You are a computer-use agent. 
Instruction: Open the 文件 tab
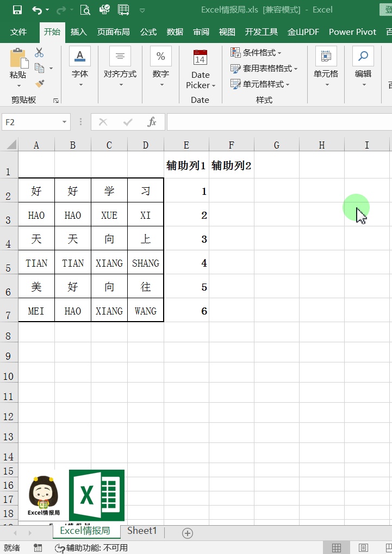(x=18, y=32)
